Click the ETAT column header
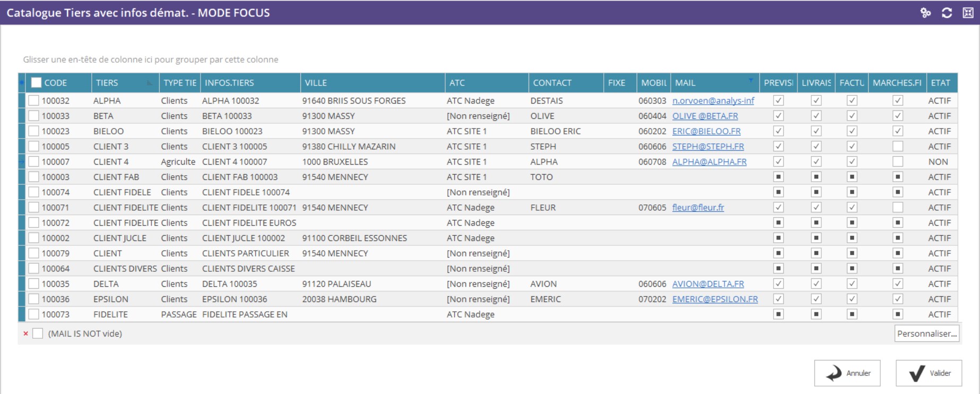 (941, 83)
